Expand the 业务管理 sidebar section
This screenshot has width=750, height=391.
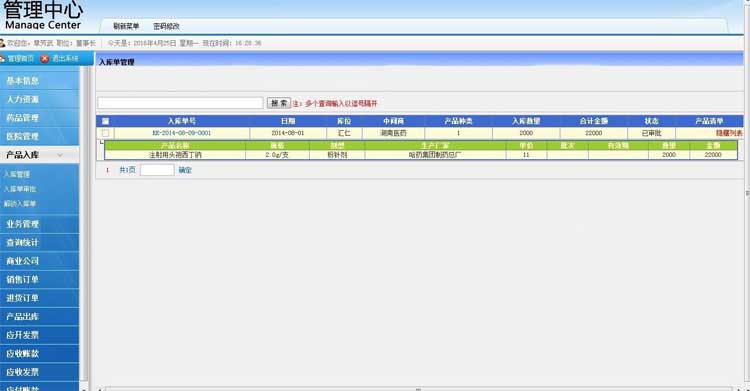(40, 224)
